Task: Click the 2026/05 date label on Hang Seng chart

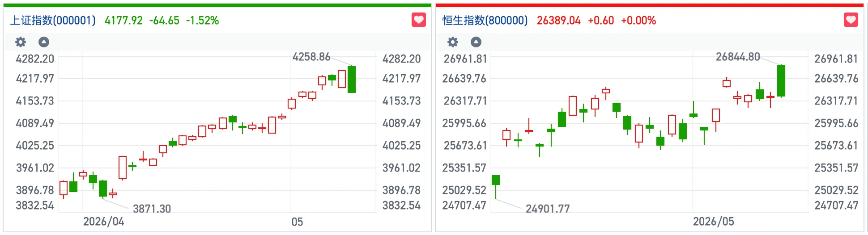Action: coord(713,222)
